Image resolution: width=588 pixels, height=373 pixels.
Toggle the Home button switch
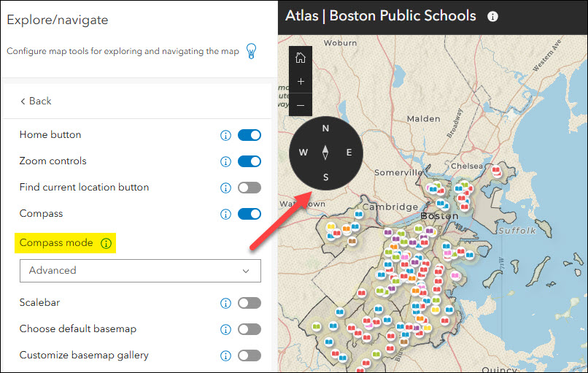pyautogui.click(x=249, y=135)
